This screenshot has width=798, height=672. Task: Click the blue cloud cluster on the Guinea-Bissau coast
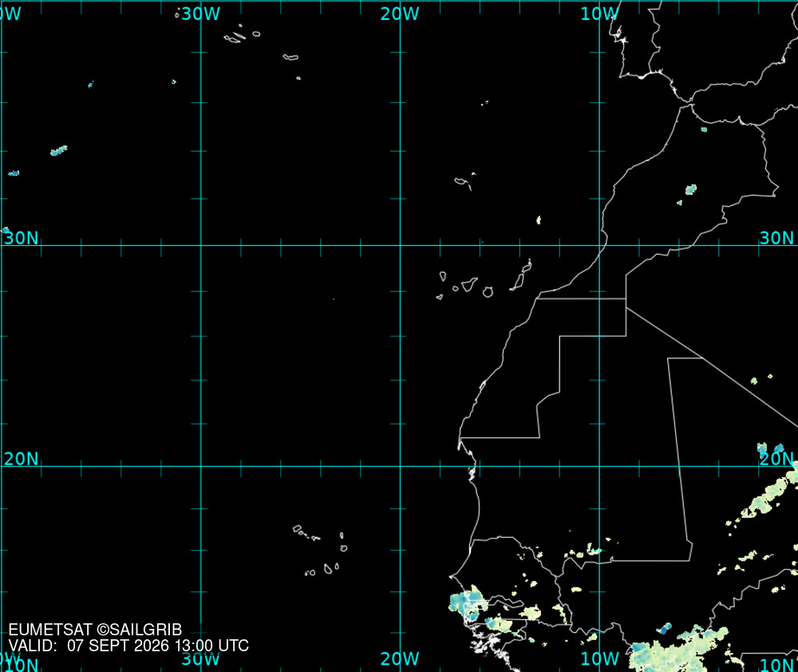point(466,603)
